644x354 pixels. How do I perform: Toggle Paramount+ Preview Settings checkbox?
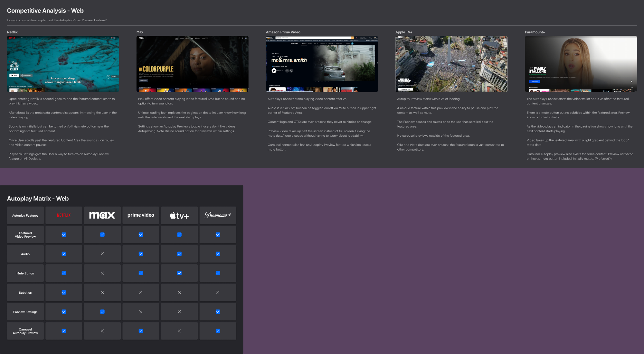[x=218, y=312]
